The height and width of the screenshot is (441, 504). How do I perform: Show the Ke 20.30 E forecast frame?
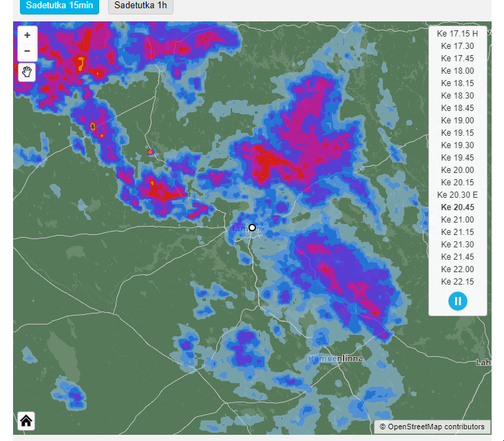click(457, 195)
